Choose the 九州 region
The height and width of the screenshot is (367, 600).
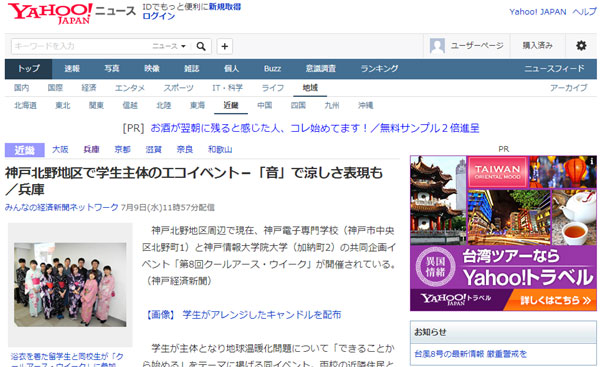(332, 105)
